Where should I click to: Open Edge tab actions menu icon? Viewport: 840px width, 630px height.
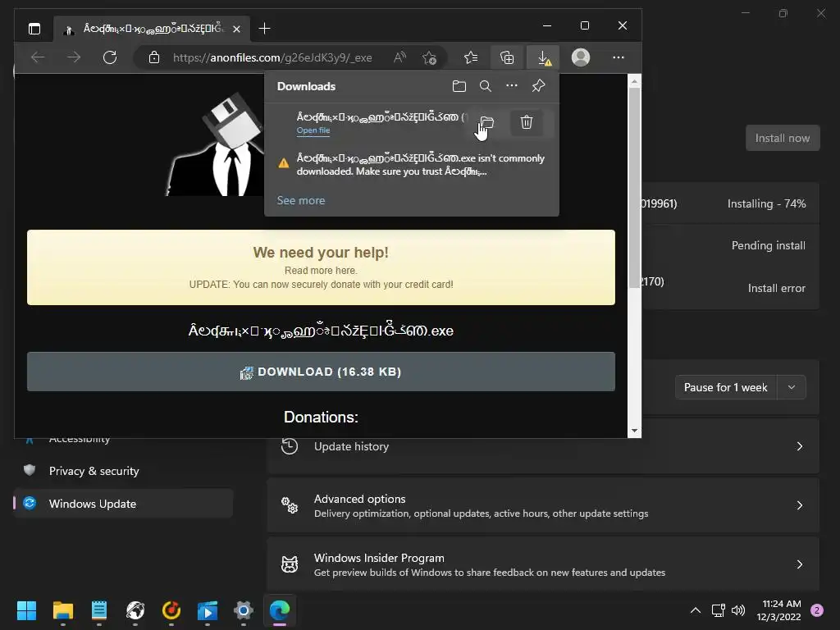click(x=34, y=29)
